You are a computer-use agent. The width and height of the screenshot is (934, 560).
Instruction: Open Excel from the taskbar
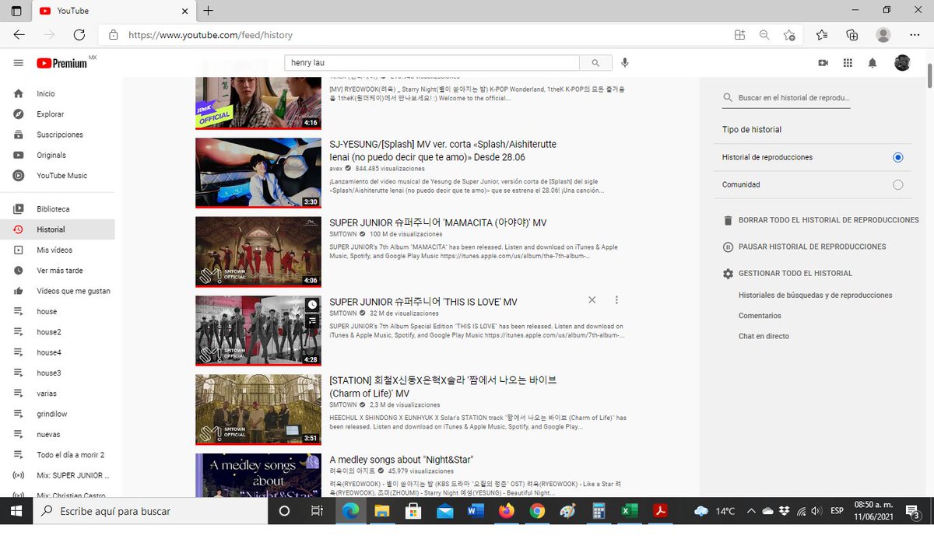pos(629,511)
